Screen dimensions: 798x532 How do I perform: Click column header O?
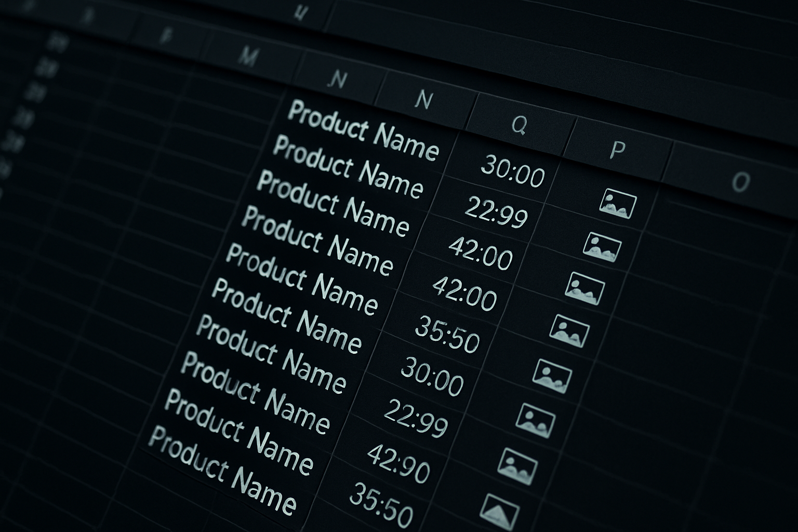click(x=740, y=182)
